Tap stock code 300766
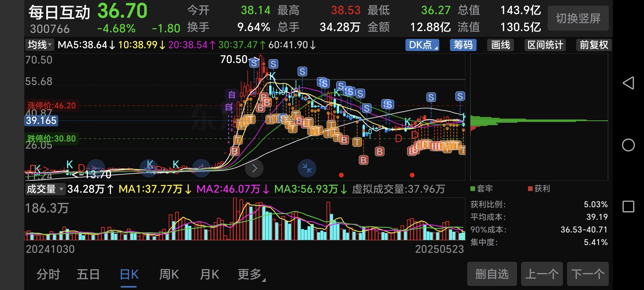 tap(50, 29)
